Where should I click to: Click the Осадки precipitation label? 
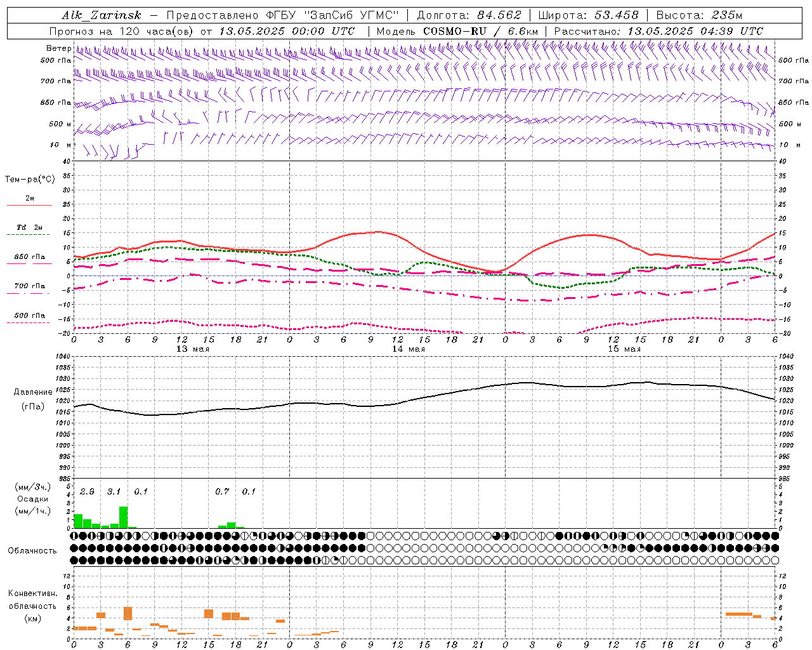[33, 499]
